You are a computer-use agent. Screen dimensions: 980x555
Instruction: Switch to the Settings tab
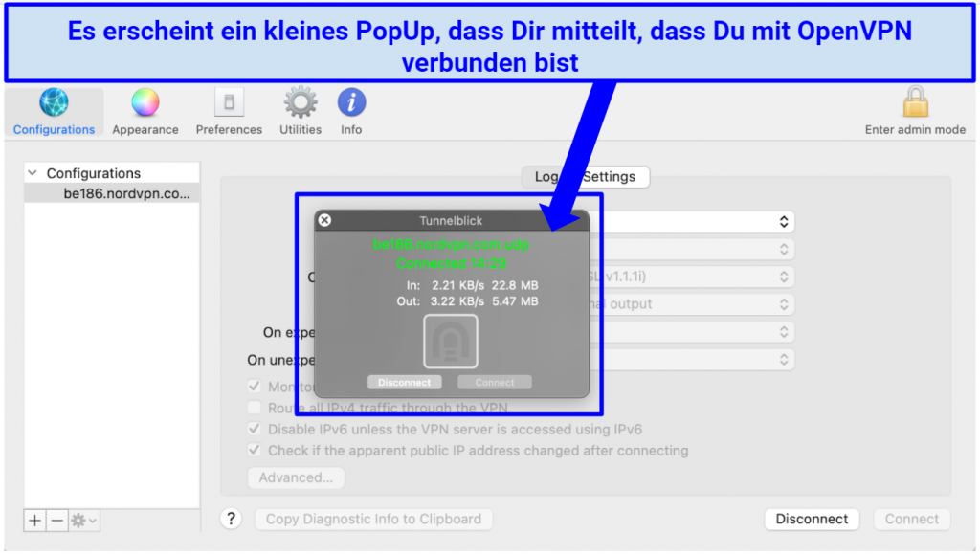point(610,177)
